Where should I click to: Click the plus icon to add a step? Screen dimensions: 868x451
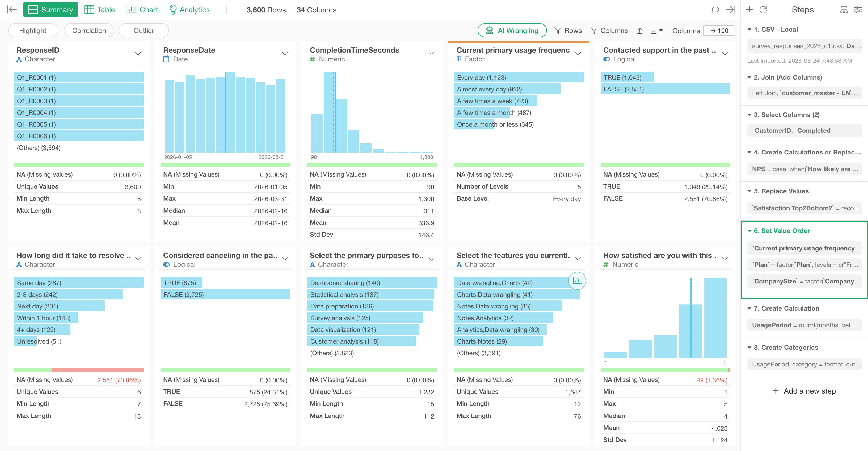[x=749, y=9]
